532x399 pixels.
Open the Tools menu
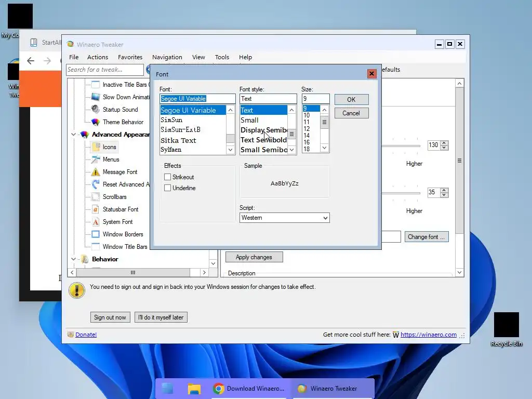(222, 57)
